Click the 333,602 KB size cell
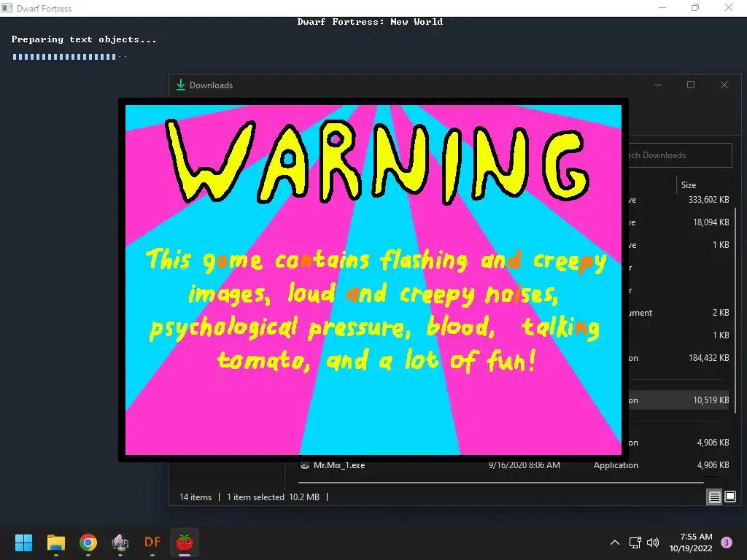 (708, 200)
